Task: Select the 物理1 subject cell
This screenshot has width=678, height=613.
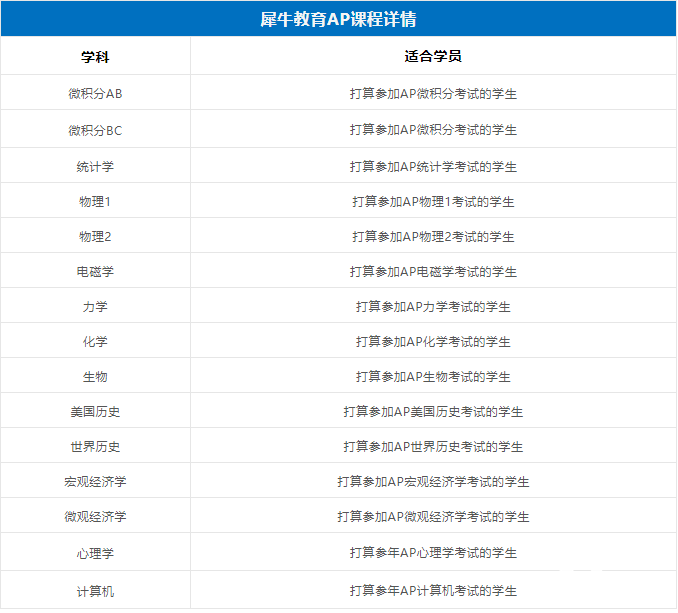Action: point(95,201)
